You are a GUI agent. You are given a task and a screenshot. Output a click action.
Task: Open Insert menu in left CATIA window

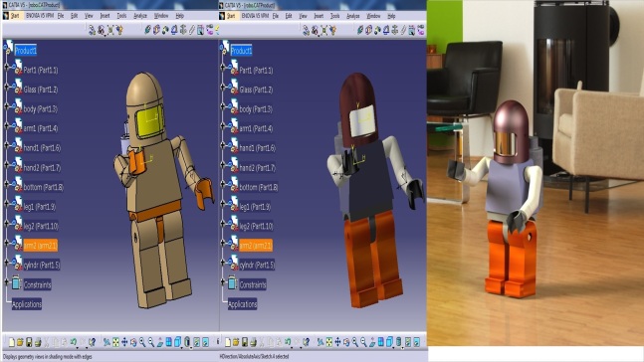click(105, 16)
